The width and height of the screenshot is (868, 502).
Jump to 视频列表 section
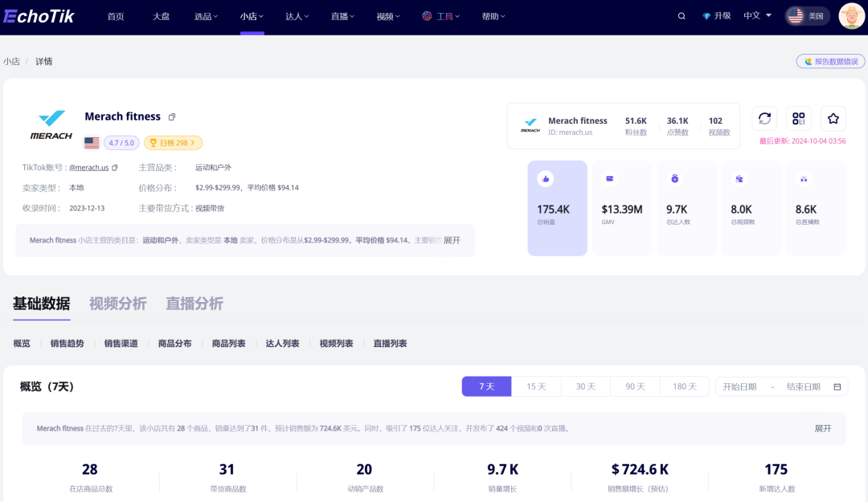(x=336, y=344)
